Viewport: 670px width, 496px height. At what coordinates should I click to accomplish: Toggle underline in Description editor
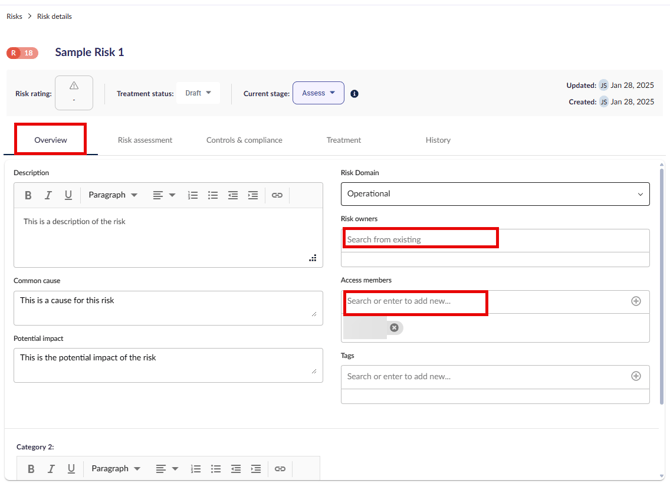(x=68, y=195)
